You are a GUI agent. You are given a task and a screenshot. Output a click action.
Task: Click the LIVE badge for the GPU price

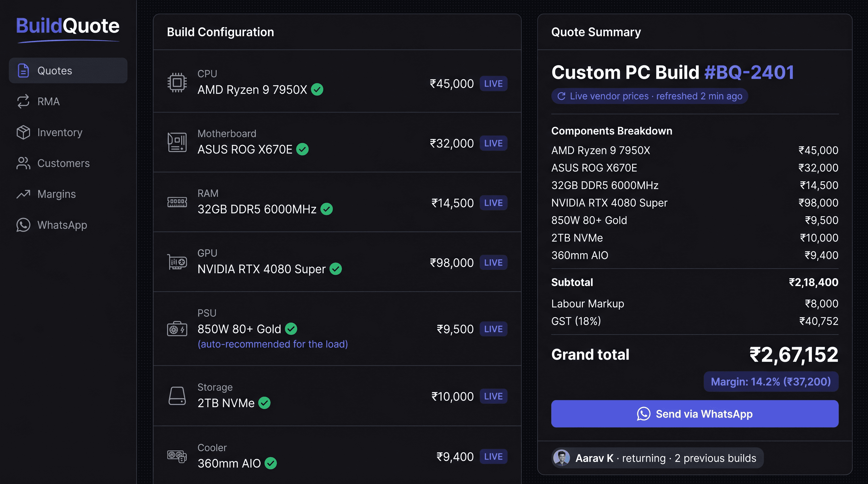point(493,262)
